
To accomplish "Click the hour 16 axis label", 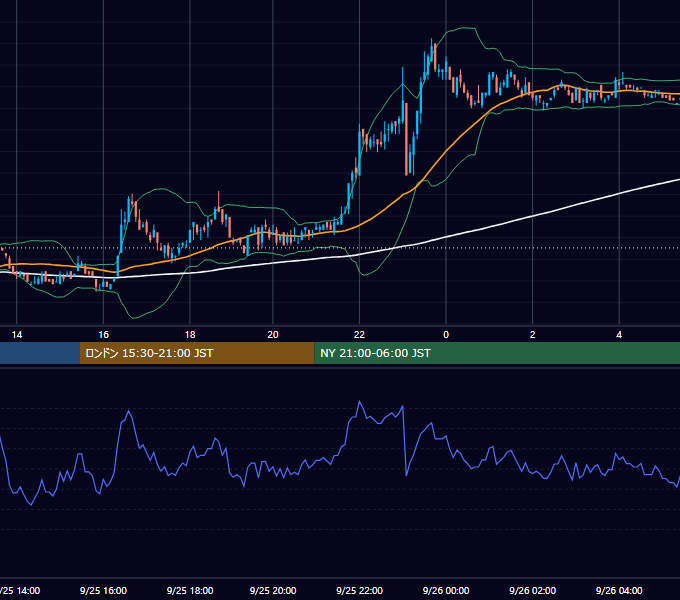I will pos(103,335).
